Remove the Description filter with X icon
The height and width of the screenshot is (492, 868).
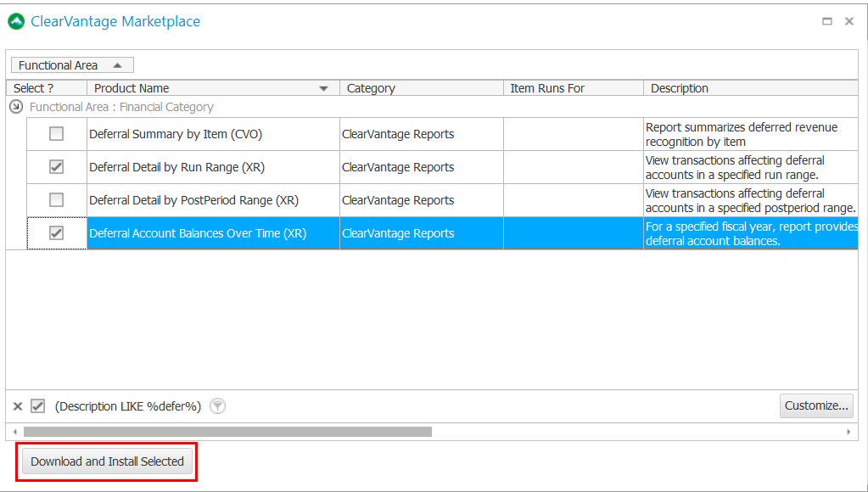coord(18,406)
